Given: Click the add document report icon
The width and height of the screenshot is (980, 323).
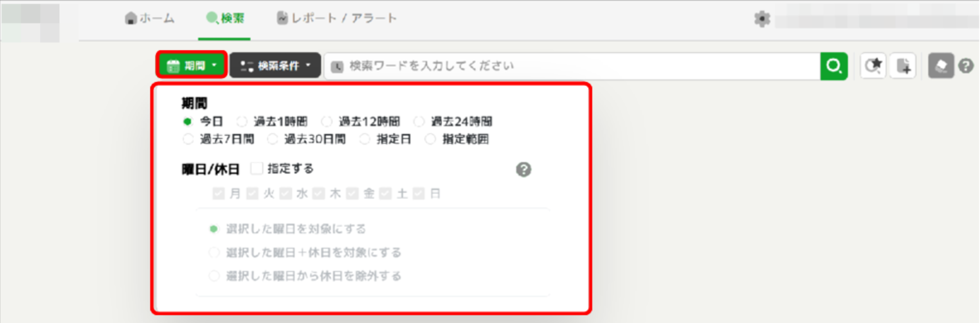Looking at the screenshot, I should (903, 65).
